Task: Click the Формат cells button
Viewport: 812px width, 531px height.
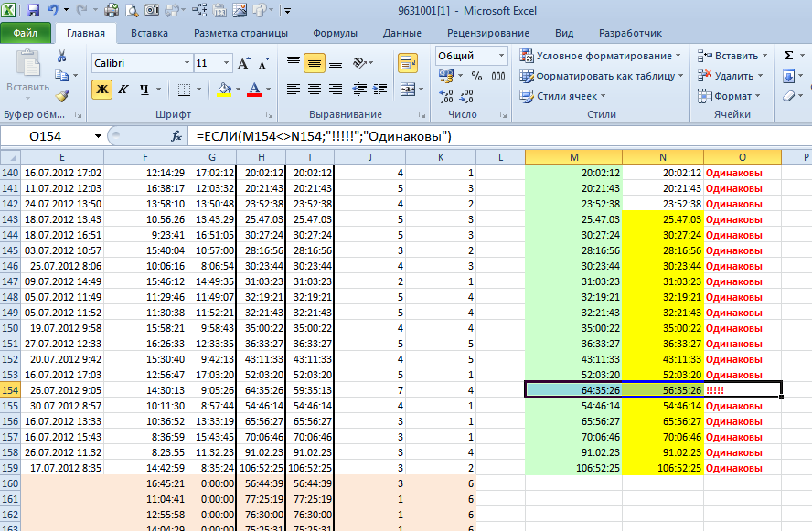Action: tap(729, 96)
